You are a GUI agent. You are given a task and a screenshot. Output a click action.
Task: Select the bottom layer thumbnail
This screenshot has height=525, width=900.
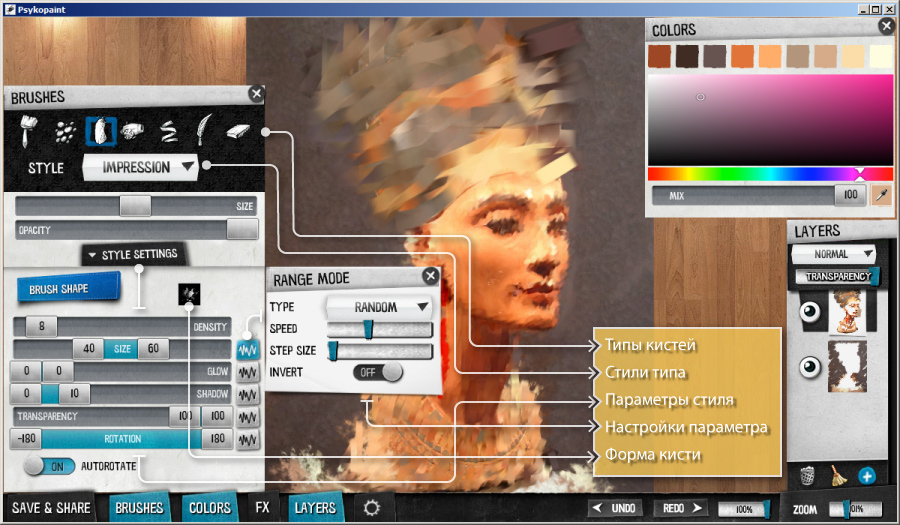(x=847, y=366)
